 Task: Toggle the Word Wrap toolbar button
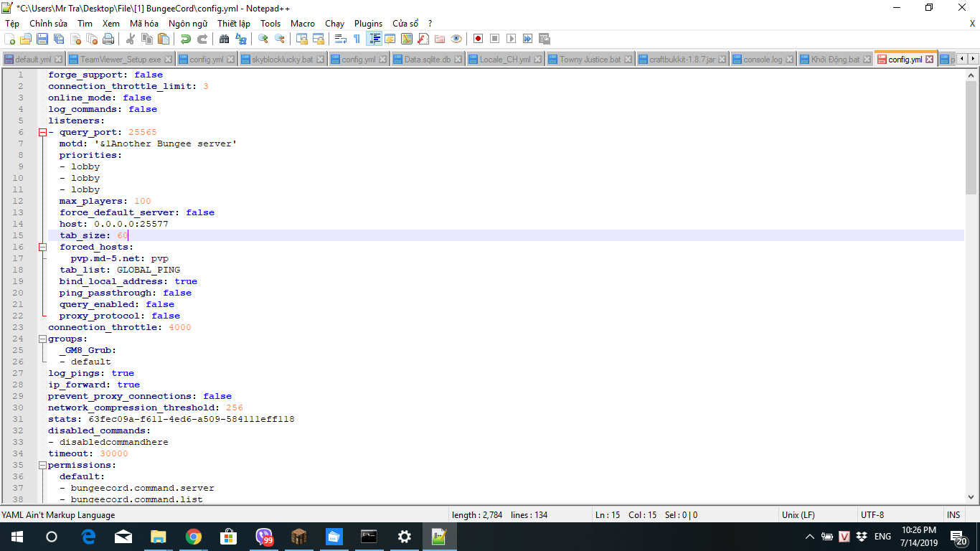pyautogui.click(x=341, y=39)
